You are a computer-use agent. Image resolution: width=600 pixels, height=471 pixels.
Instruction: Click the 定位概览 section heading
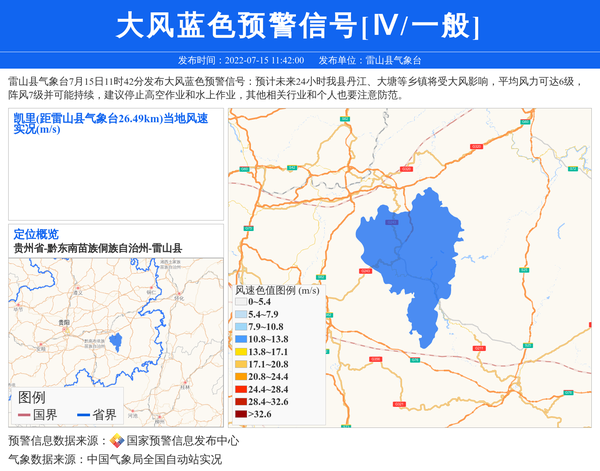(x=36, y=233)
